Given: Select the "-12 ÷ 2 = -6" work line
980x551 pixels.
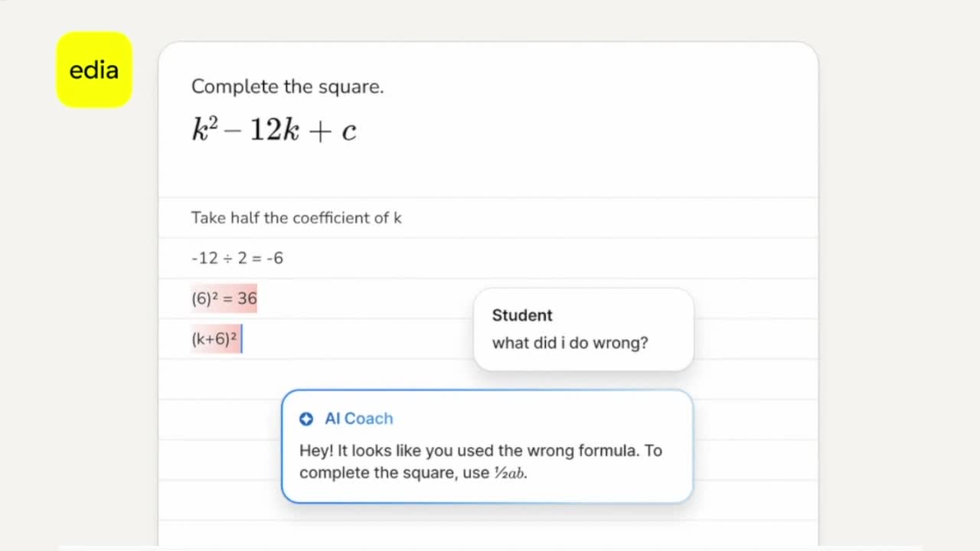Looking at the screenshot, I should [x=237, y=259].
